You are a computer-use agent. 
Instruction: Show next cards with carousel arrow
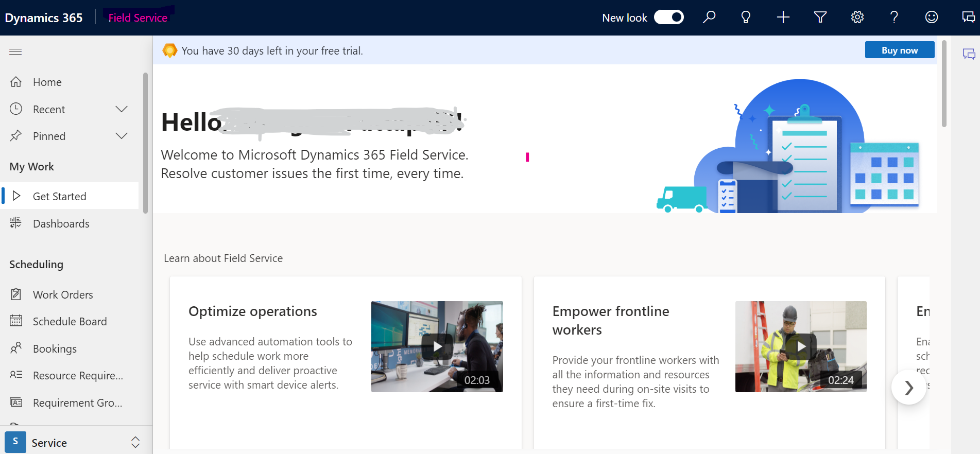pos(909,388)
